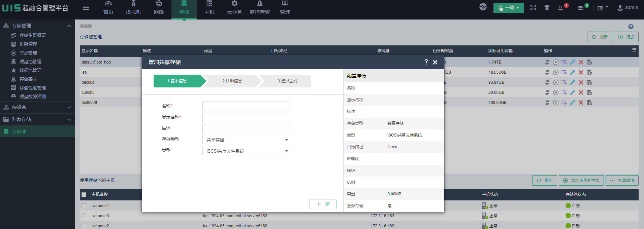This screenshot has width=644, height=229.
Task: Click the 名称 input field
Action: click(246, 106)
